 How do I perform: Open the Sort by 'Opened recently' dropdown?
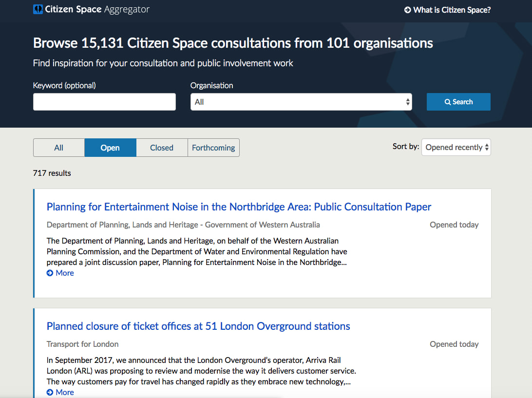456,147
